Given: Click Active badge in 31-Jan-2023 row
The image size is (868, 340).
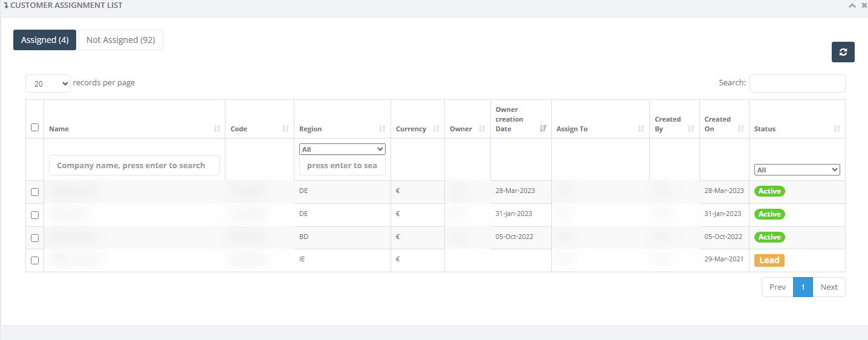Looking at the screenshot, I should coord(769,214).
